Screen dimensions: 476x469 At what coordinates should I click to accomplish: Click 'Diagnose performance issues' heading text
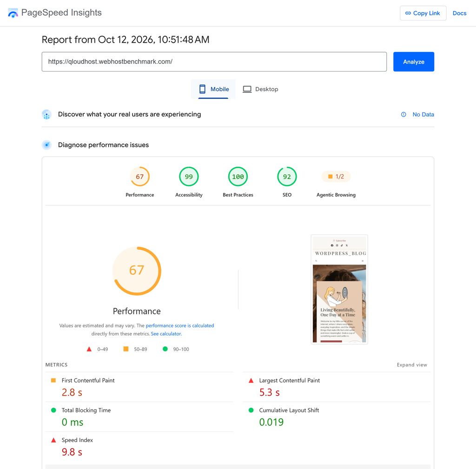[x=103, y=145]
